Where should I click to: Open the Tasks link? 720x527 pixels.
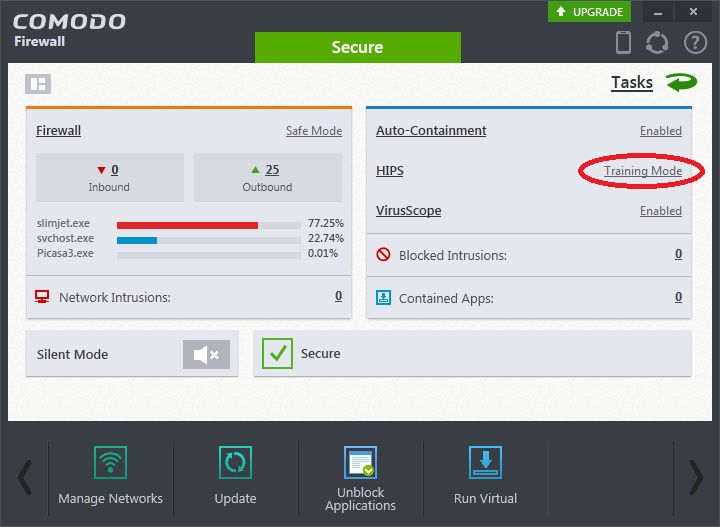632,83
